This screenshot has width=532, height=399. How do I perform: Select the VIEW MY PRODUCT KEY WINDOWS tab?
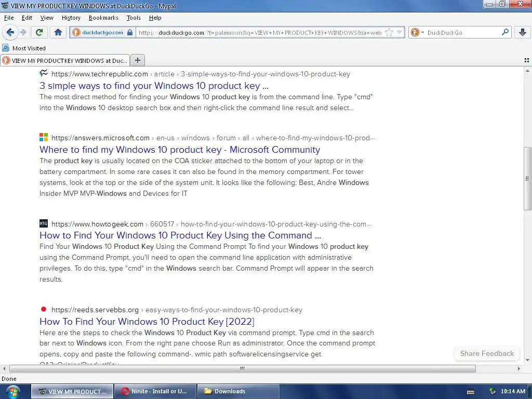pos(65,60)
